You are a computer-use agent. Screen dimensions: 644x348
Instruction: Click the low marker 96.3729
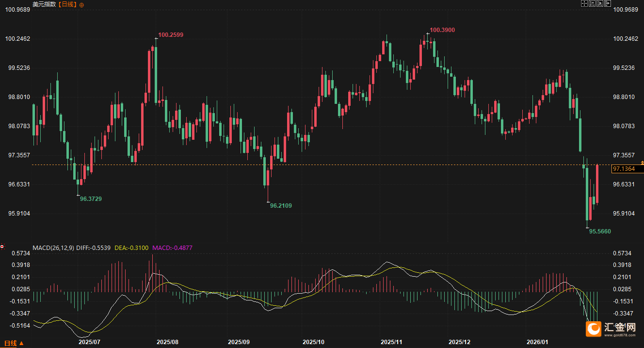91,199
